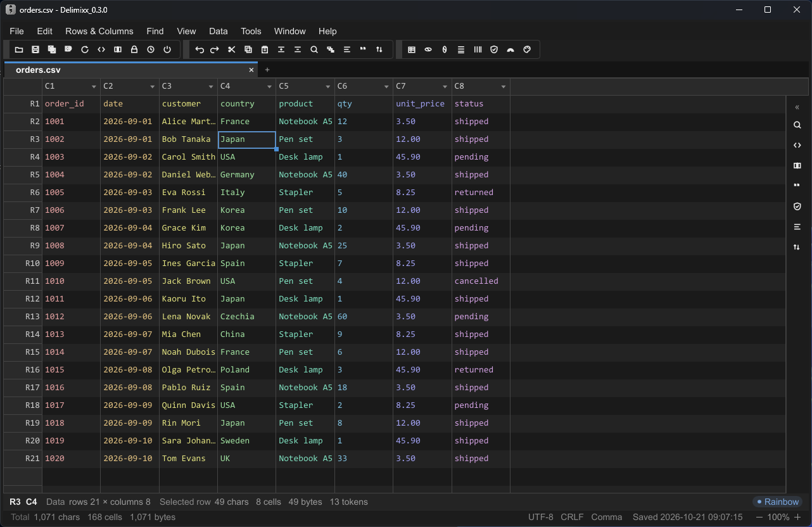Change the Comma delimiter setting
The width and height of the screenshot is (812, 527).
pos(607,517)
